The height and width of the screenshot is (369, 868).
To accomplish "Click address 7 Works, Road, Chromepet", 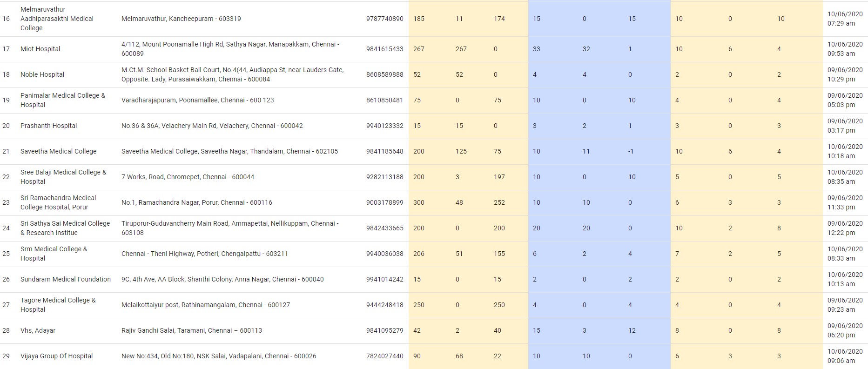I will pos(188,177).
